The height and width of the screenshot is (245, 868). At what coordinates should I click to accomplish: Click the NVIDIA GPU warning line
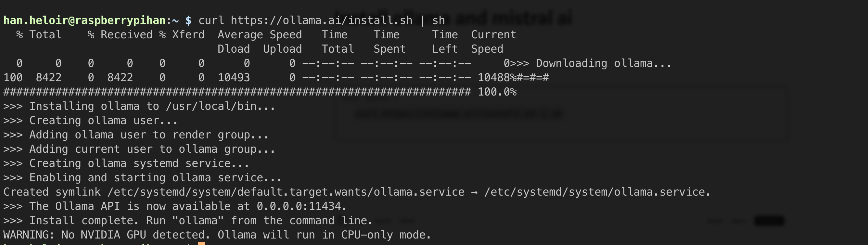coord(217,235)
